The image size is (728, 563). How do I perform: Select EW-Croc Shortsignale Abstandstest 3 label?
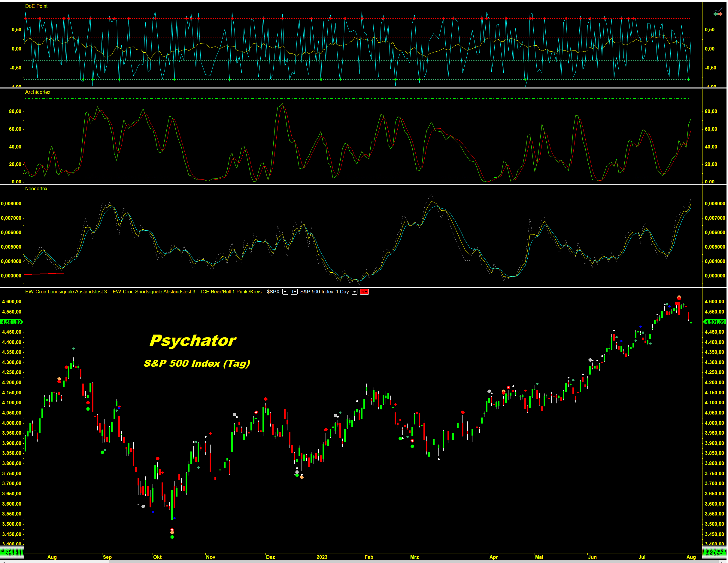click(154, 292)
